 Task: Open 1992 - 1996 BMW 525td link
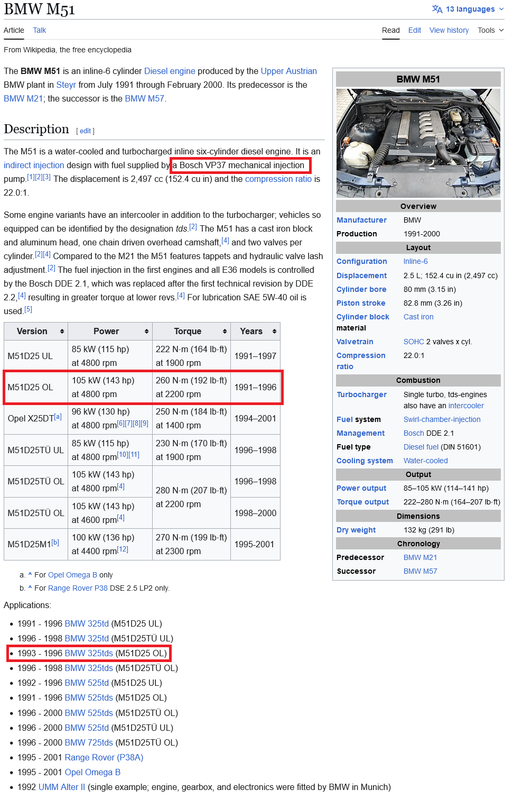87,683
